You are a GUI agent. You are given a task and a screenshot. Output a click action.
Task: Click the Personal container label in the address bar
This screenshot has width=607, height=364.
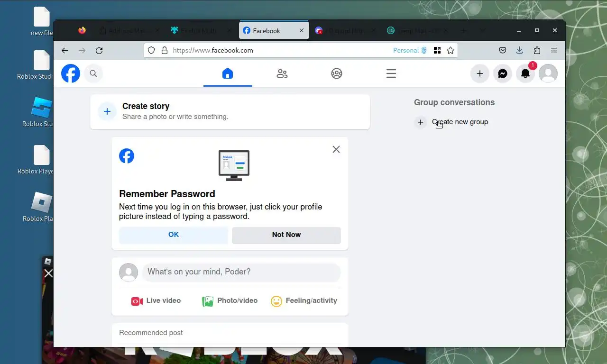410,50
